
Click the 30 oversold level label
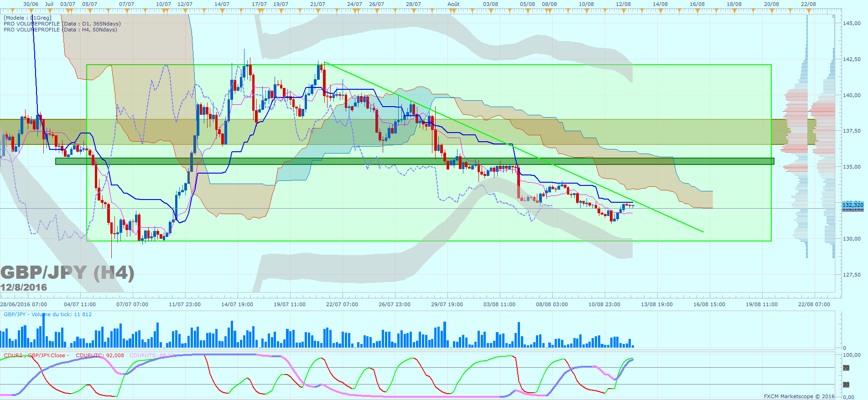pos(846,385)
